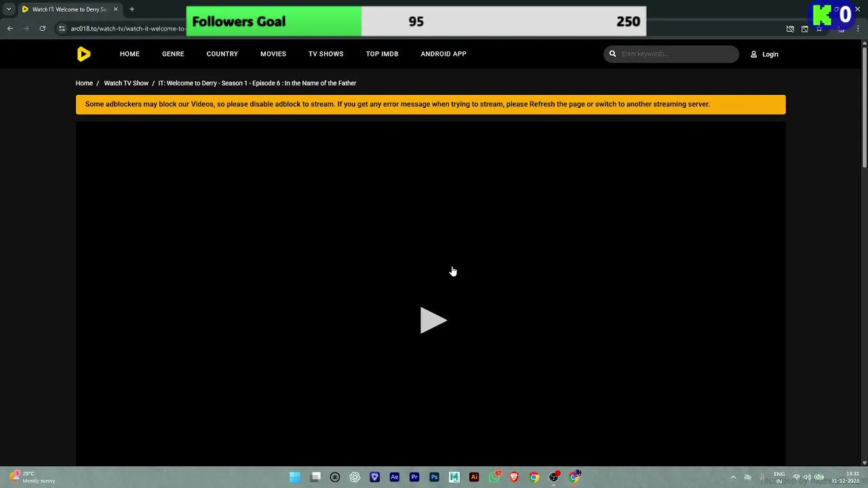868x488 pixels.
Task: Open ChatGPT from the taskbar
Action: (x=355, y=477)
